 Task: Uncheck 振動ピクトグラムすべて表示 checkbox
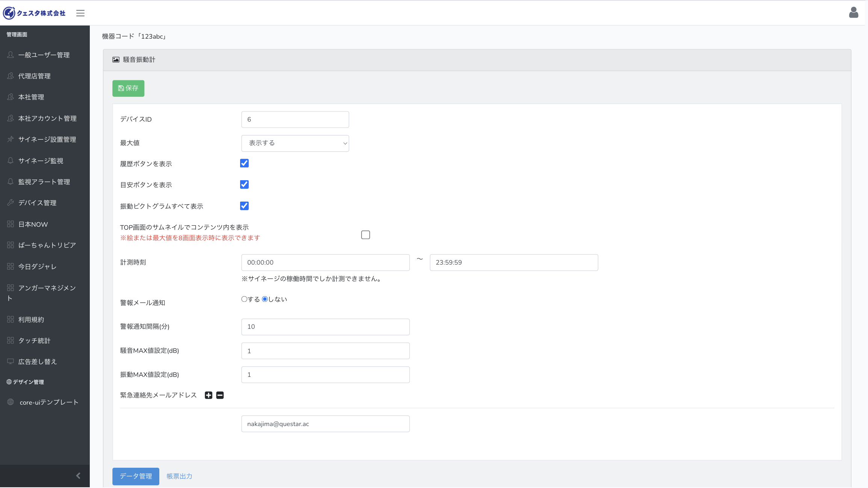244,206
